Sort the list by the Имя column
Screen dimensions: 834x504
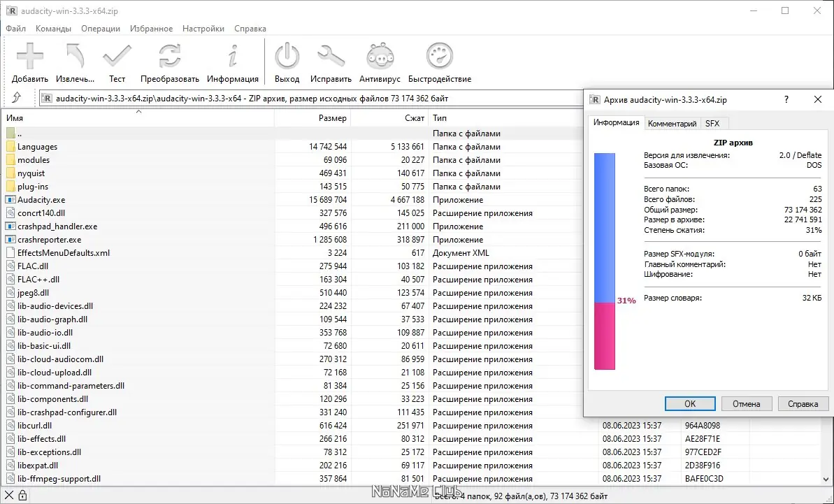[138, 118]
